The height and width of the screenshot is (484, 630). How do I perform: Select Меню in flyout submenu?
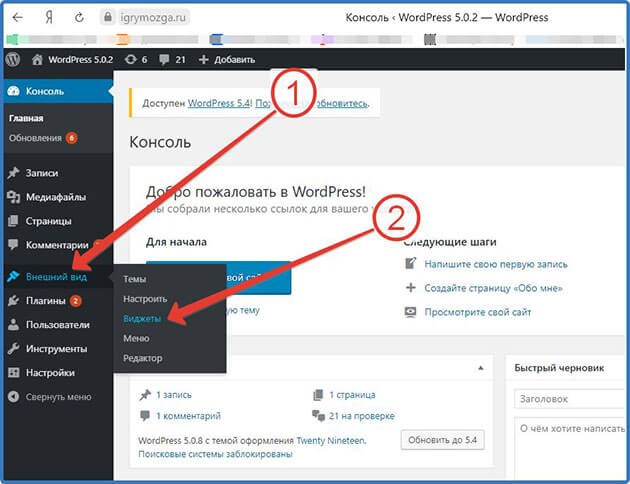pos(136,338)
